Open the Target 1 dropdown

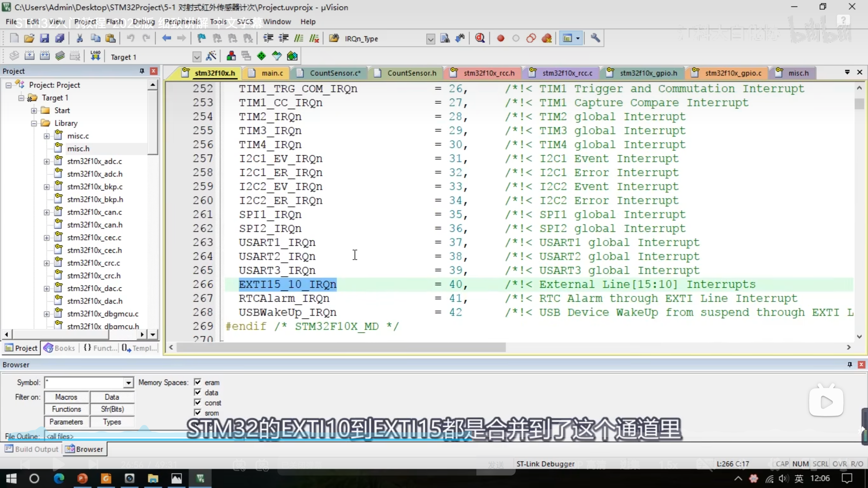(196, 57)
